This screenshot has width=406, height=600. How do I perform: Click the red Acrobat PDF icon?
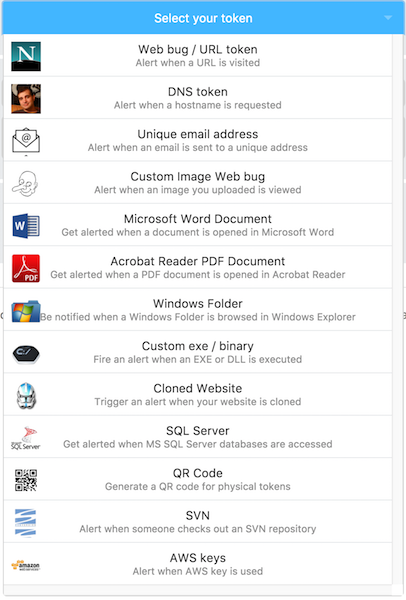[26, 268]
